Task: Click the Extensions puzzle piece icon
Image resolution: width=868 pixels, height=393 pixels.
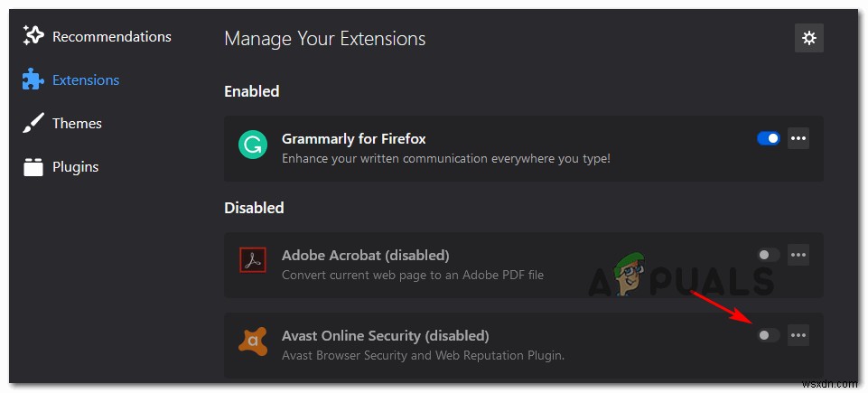Action: [x=33, y=80]
